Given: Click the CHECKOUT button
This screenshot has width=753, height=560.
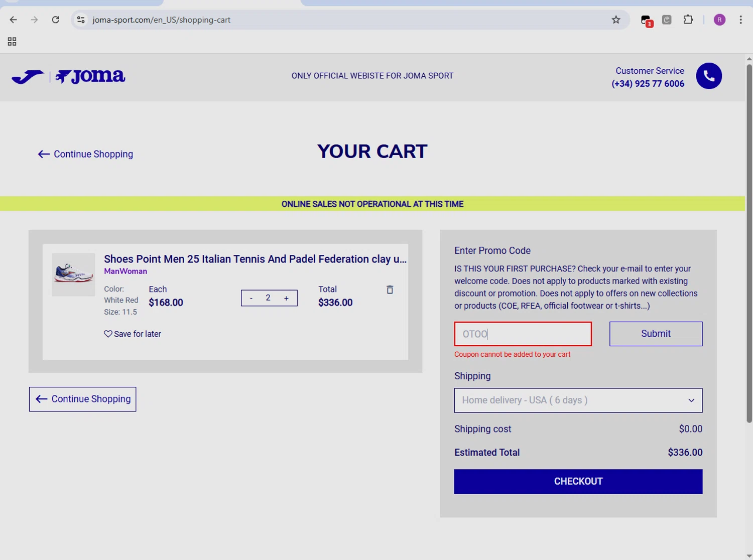Looking at the screenshot, I should 578,481.
